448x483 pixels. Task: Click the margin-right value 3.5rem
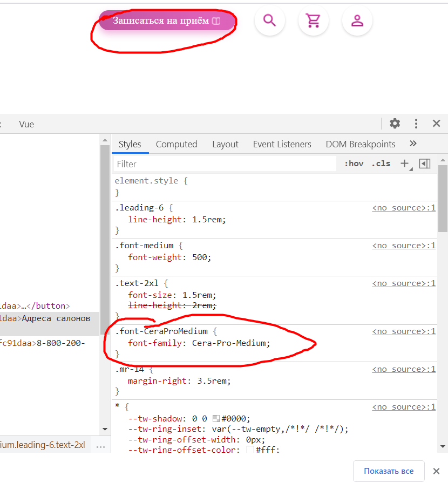click(212, 381)
